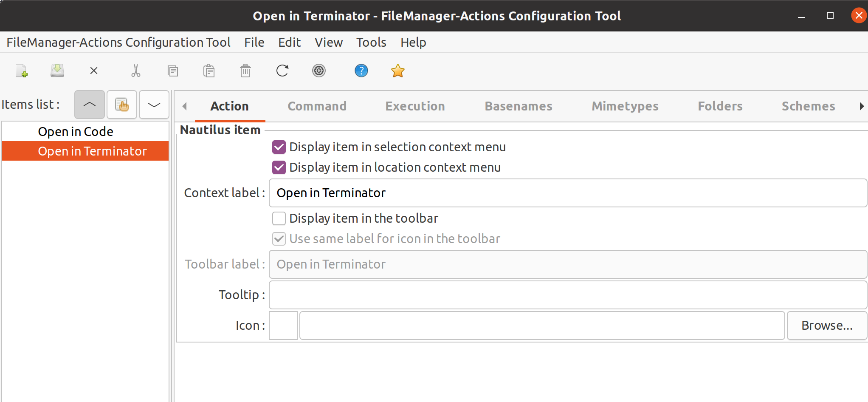This screenshot has height=402, width=868.
Task: Select Open in Terminator list item
Action: click(85, 151)
